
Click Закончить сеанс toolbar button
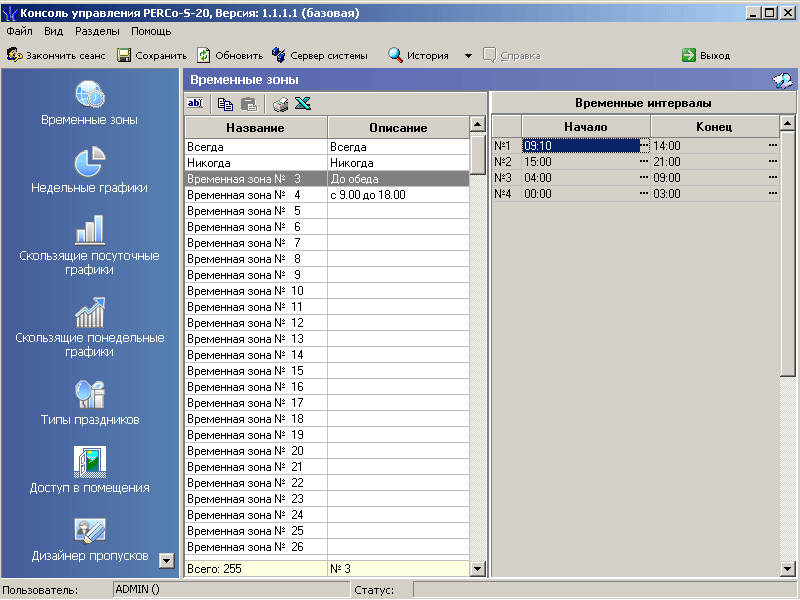click(56, 55)
